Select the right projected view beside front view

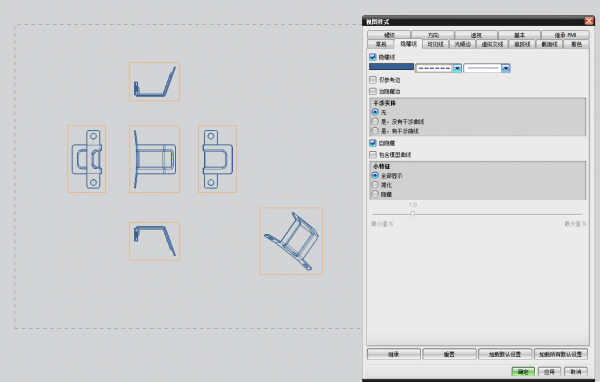tap(218, 159)
